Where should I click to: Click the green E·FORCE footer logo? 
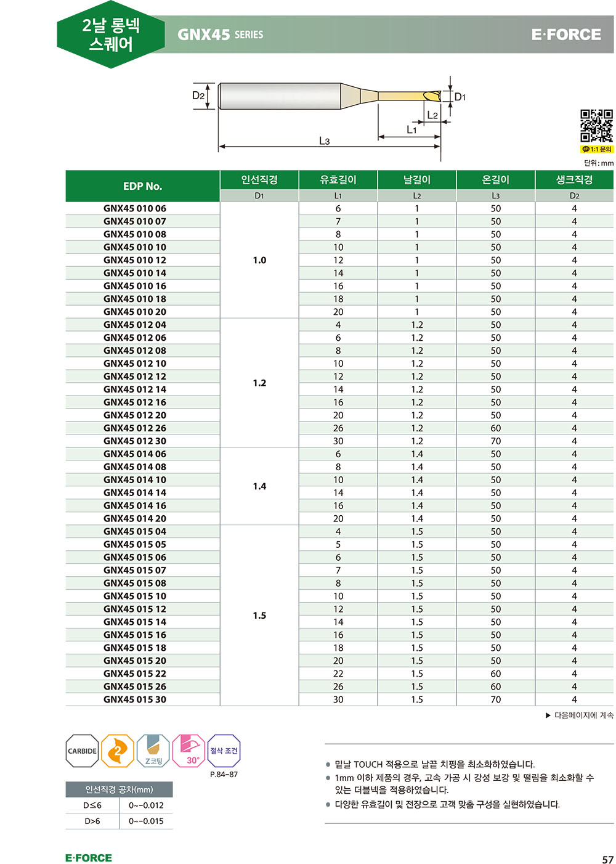[89, 858]
